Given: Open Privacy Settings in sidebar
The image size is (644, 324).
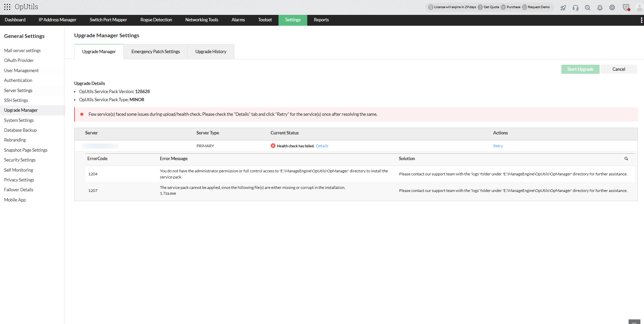Looking at the screenshot, I should (x=19, y=180).
